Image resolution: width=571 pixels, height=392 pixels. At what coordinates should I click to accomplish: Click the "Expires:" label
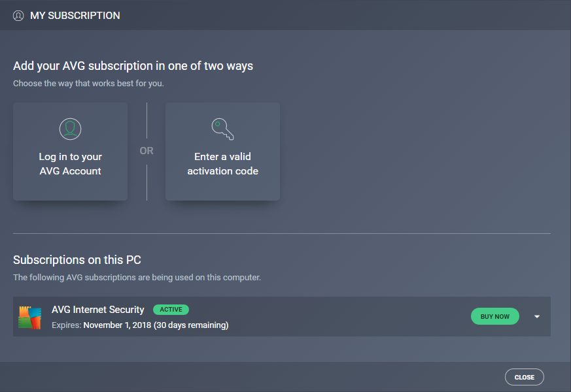point(67,325)
